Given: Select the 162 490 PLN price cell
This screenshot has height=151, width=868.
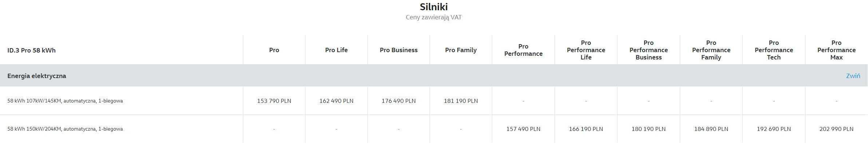Looking at the screenshot, I should 336,101.
